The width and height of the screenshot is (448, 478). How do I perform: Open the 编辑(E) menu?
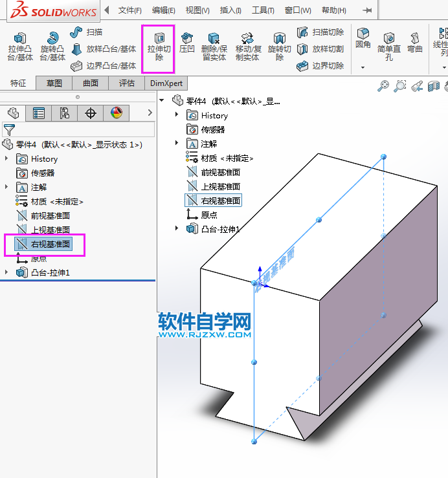164,10
